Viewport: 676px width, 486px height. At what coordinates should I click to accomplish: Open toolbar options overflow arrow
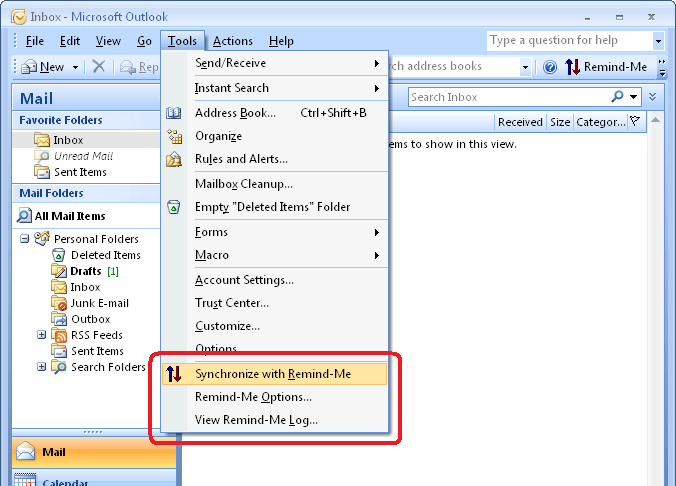click(662, 67)
